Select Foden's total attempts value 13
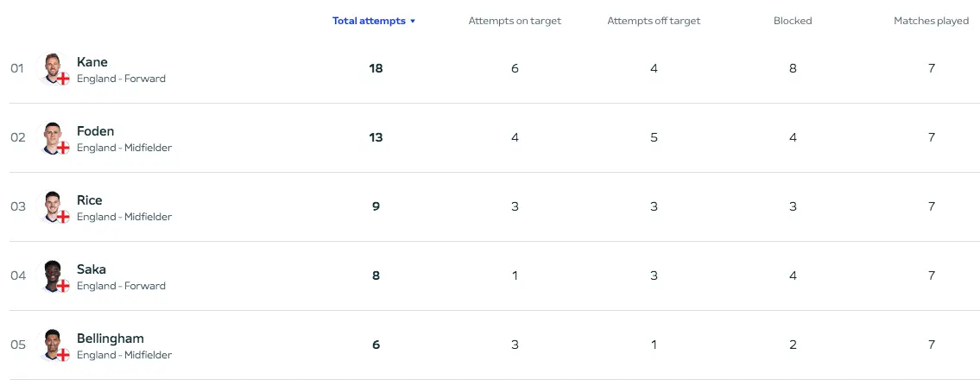 [376, 137]
